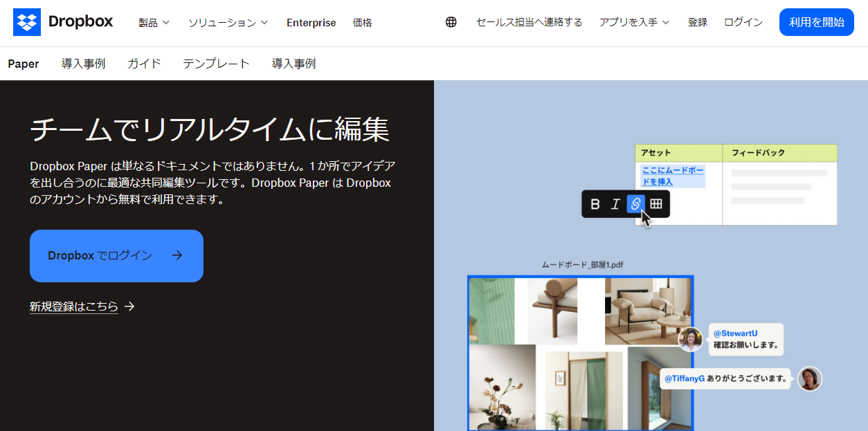Click the フィードバック table header
The height and width of the screenshot is (431, 868).
[x=780, y=153]
